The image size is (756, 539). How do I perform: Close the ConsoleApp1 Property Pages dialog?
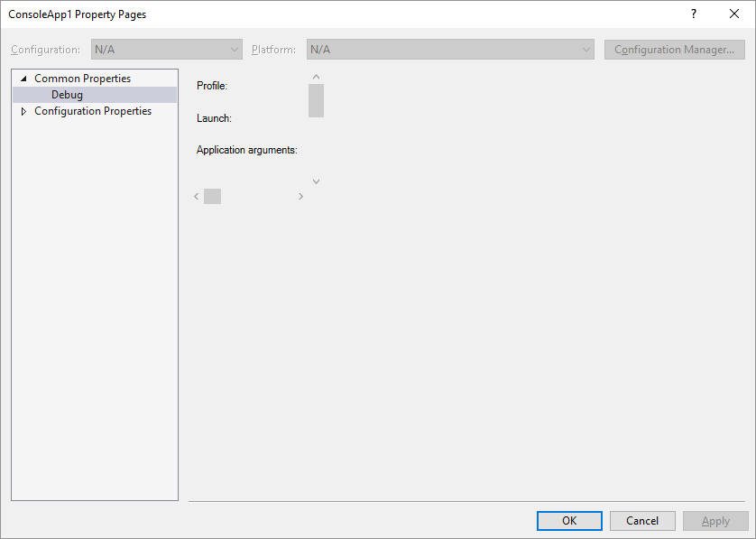click(x=734, y=14)
